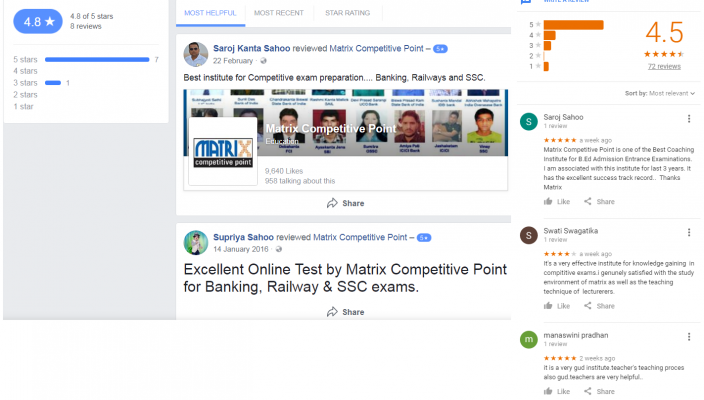Click manaswini pradhan's five-star review rating
This screenshot has width=704, height=400.
[x=560, y=358]
